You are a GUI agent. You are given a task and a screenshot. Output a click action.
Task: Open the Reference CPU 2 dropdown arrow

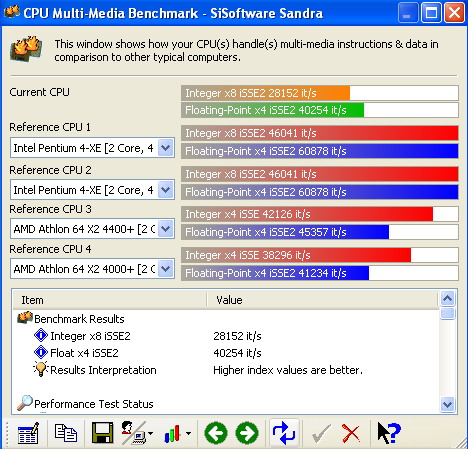(165, 190)
